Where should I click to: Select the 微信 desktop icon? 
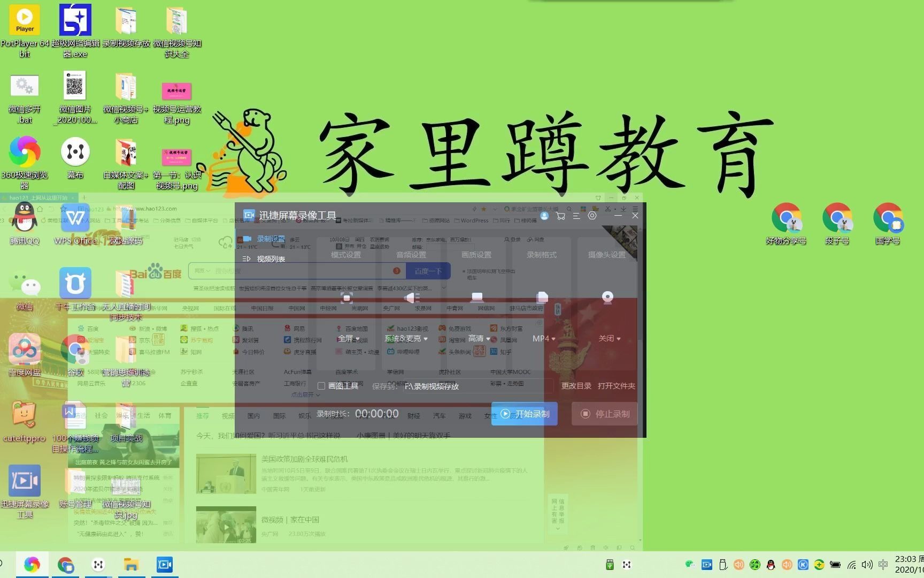25,291
